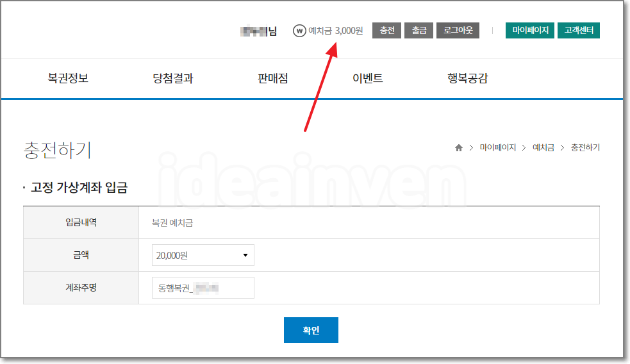Screen dimensions: 630x364
Task: Click the 예치금 3,000원 balance text
Action: pyautogui.click(x=335, y=31)
